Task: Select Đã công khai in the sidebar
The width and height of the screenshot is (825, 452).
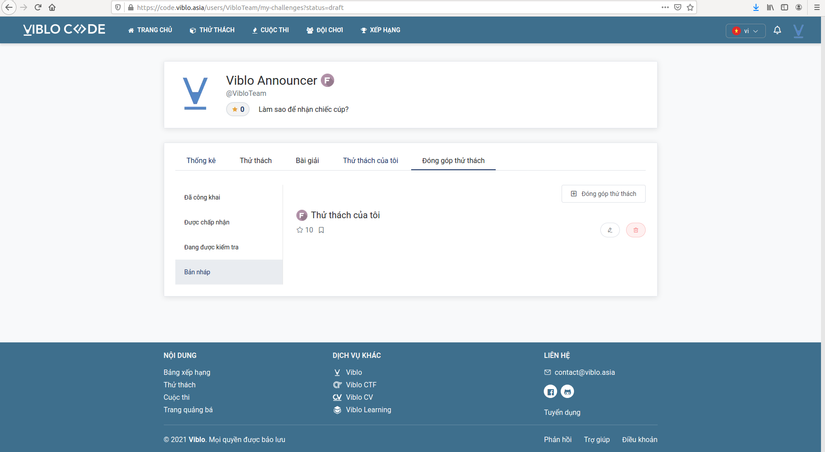Action: pos(229,197)
